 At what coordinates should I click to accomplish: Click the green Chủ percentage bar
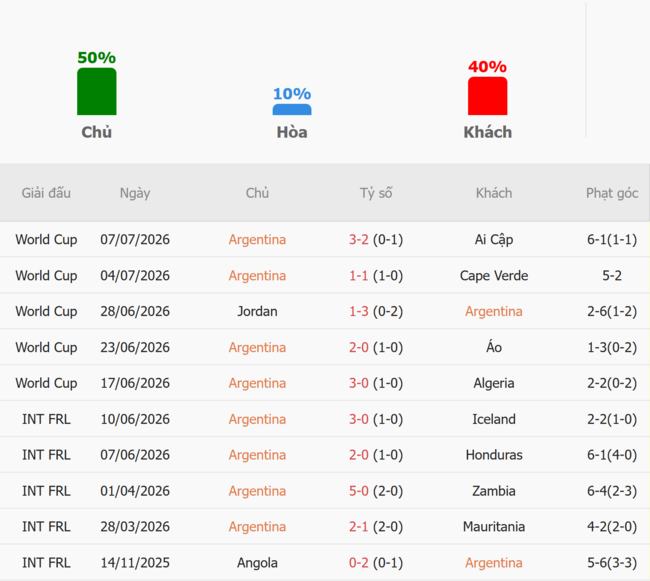(97, 92)
